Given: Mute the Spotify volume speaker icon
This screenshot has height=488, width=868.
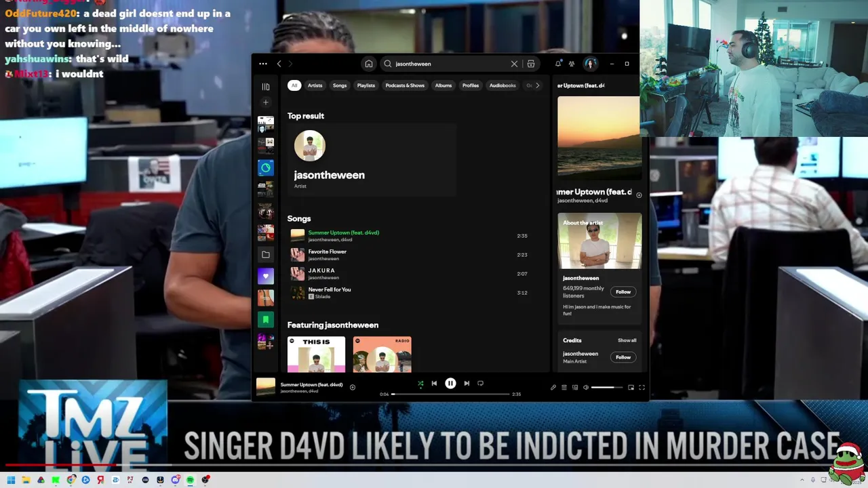Looking at the screenshot, I should (586, 388).
